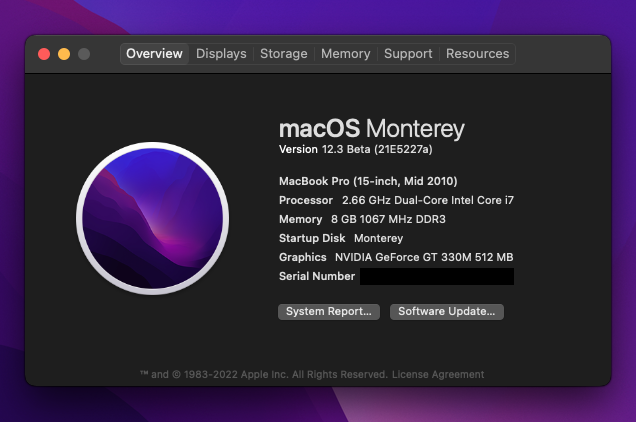The width and height of the screenshot is (636, 422).
Task: Click the Serial Number label
Action: pos(317,276)
